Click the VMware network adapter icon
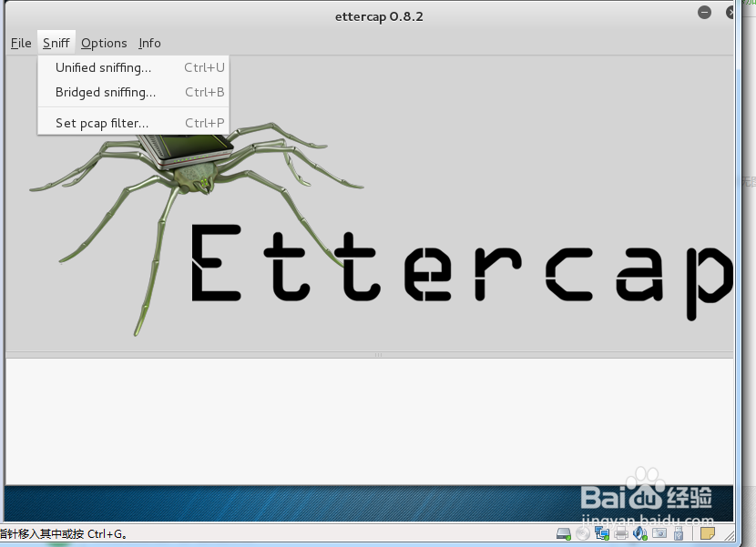 [602, 533]
